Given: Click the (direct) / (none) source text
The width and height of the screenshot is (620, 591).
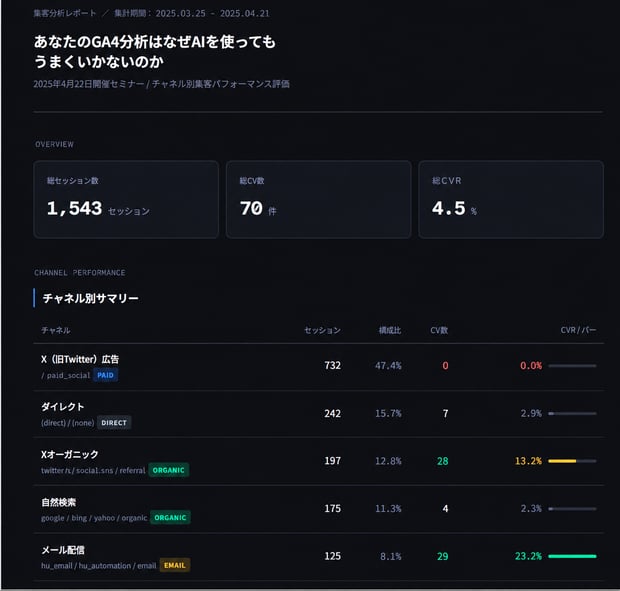Looking at the screenshot, I should pos(68,423).
